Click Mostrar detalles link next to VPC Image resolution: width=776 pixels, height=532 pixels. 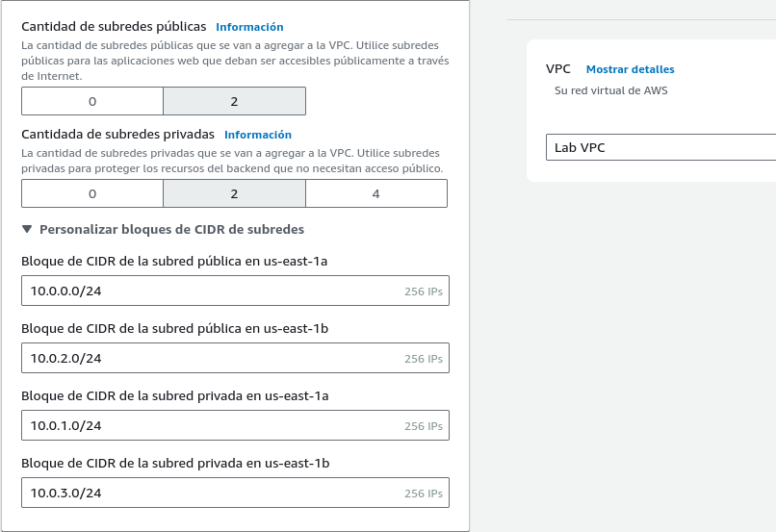[630, 69]
